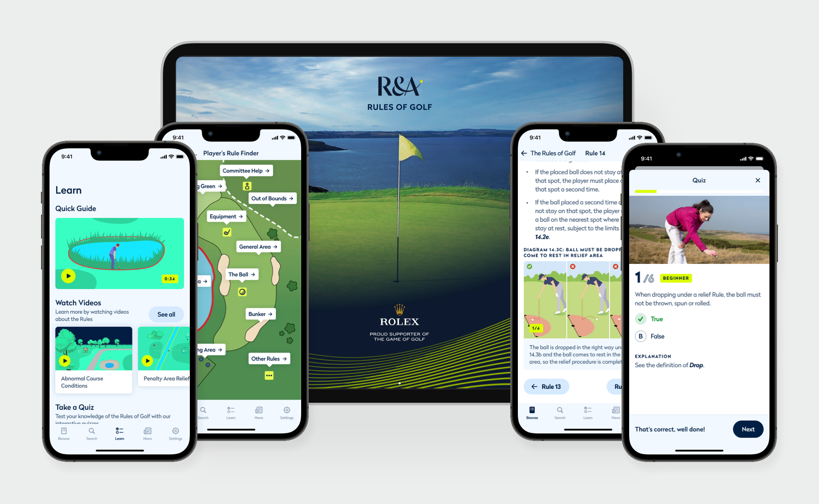The height and width of the screenshot is (504, 819).
Task: Expand the General Area rule category
Action: (257, 247)
